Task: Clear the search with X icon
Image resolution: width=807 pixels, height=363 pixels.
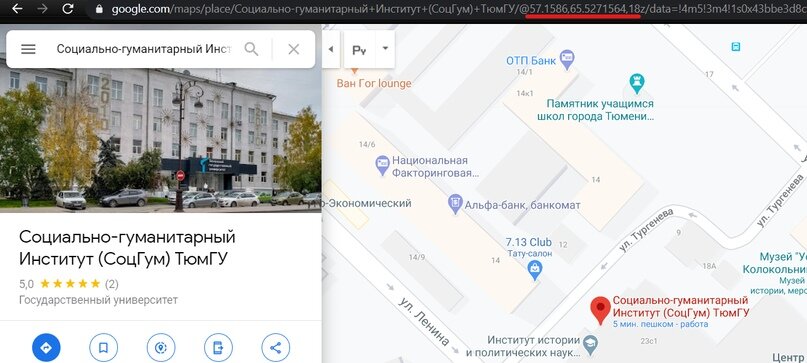Action: [293, 49]
